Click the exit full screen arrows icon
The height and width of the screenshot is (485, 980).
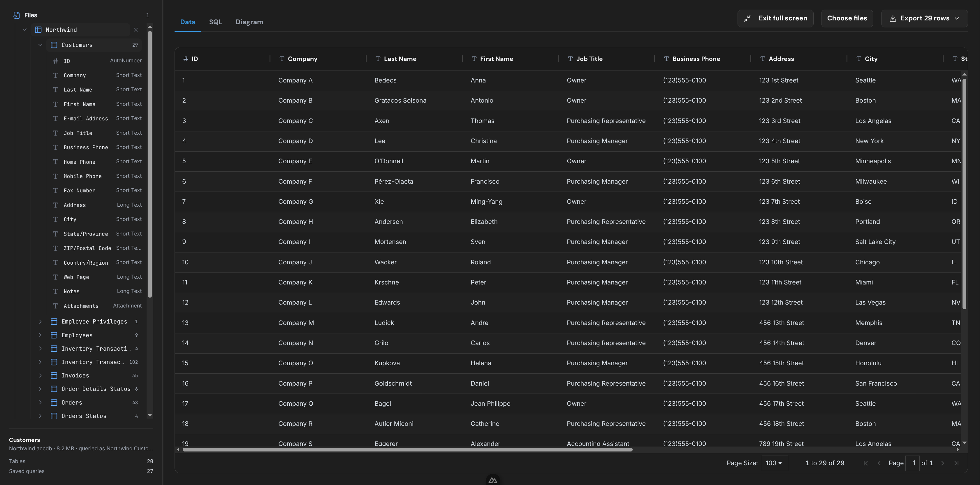pyautogui.click(x=747, y=18)
